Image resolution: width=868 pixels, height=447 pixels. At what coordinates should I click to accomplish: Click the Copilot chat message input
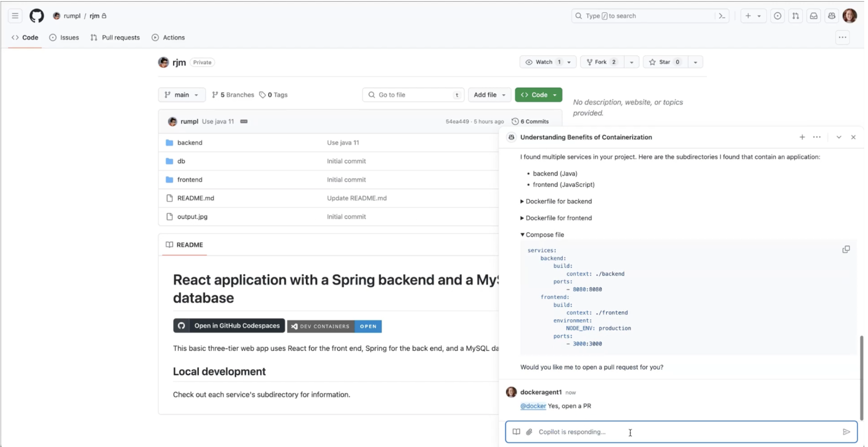(x=681, y=432)
